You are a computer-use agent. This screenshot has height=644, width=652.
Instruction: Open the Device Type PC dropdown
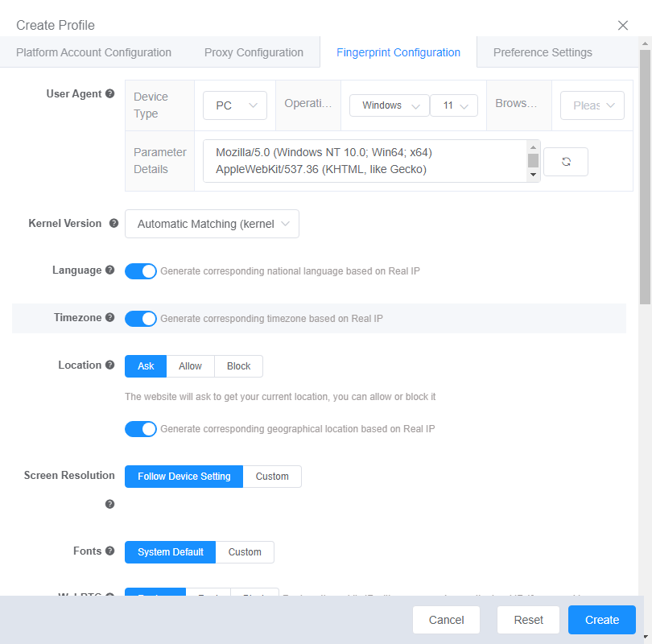234,105
